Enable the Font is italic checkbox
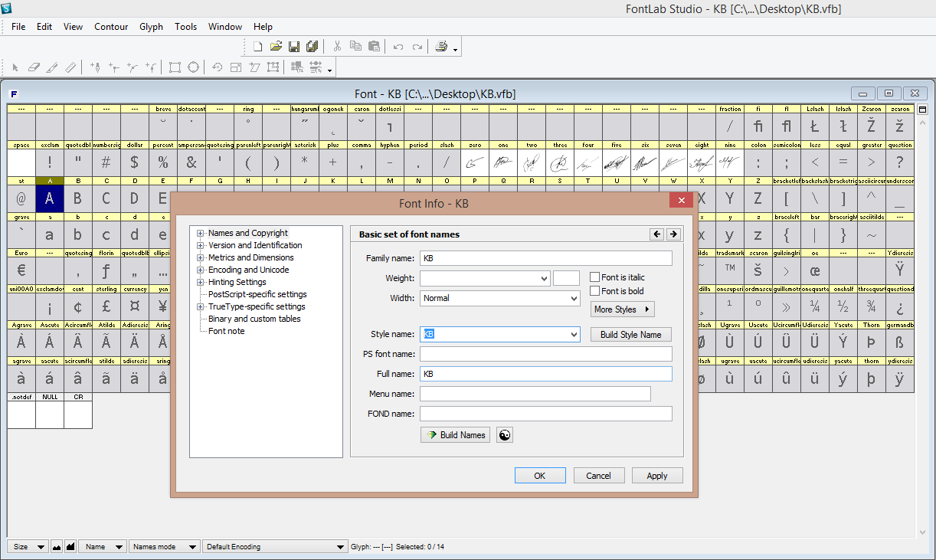 (x=595, y=277)
